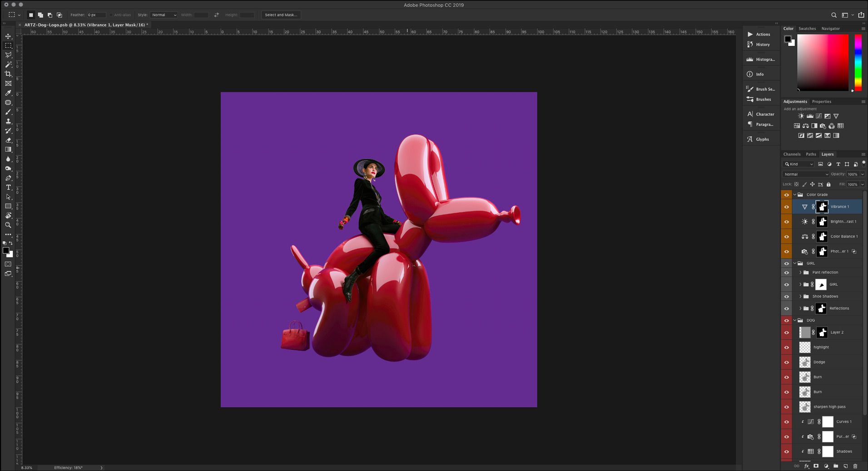Toggle visibility of DOG group

coord(787,321)
